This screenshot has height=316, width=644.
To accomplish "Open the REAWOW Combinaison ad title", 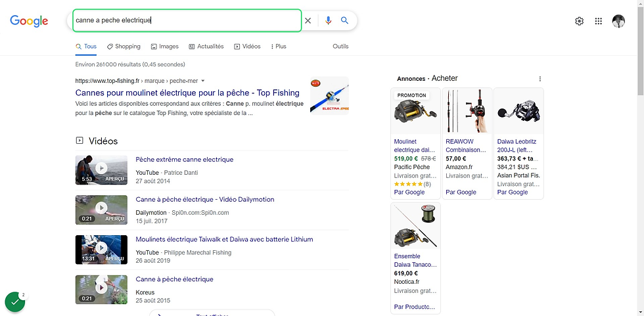I will 466,146.
